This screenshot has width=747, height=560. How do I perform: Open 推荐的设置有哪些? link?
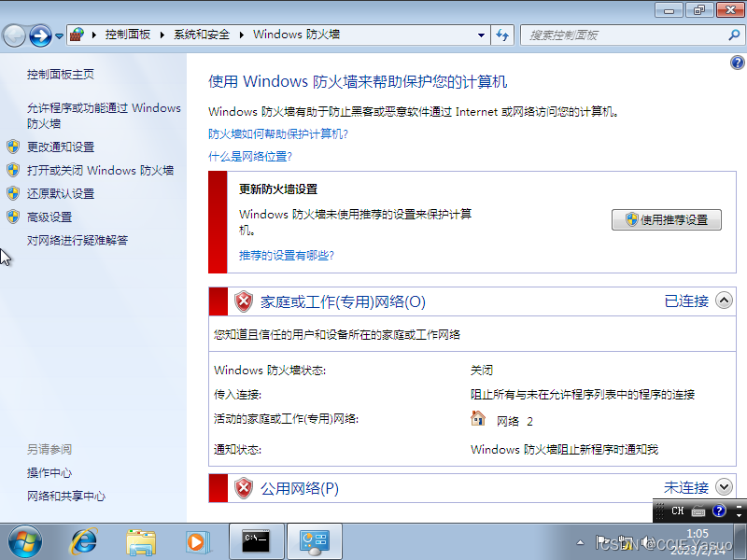(287, 256)
